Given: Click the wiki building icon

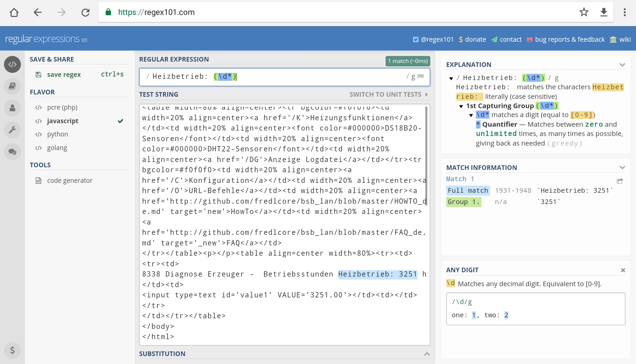Looking at the screenshot, I should point(613,40).
